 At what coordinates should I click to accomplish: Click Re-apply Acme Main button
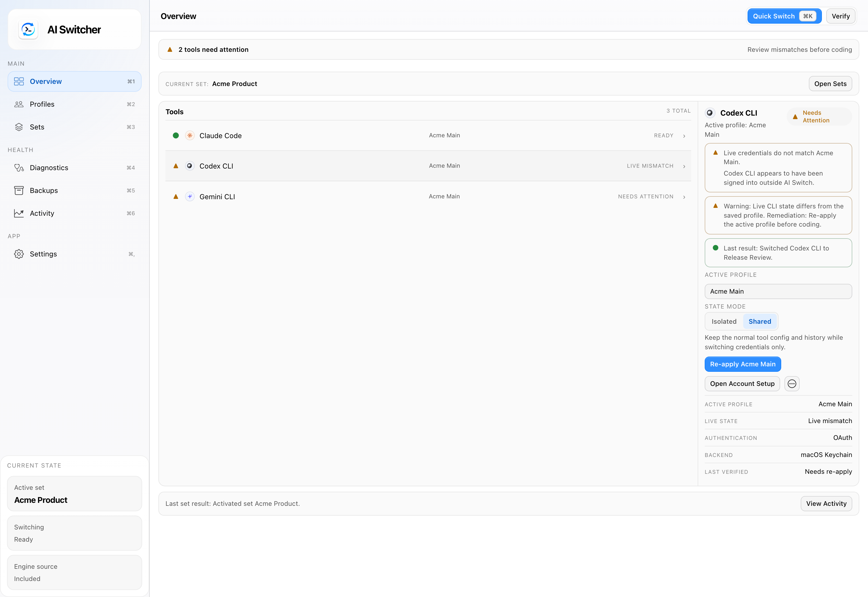[742, 364]
